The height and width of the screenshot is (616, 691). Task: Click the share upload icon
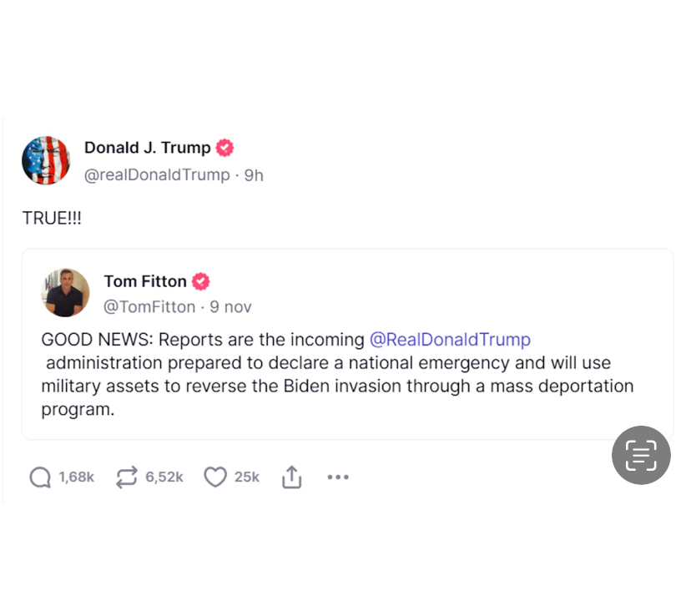pyautogui.click(x=291, y=477)
